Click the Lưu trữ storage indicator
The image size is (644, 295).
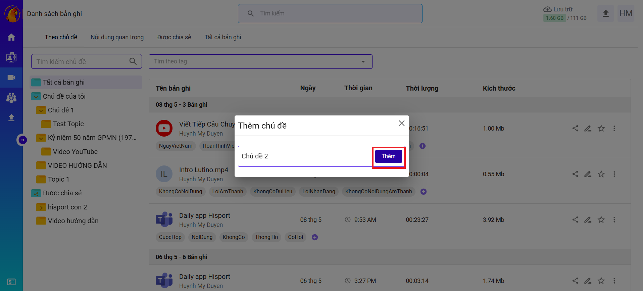[565, 14]
